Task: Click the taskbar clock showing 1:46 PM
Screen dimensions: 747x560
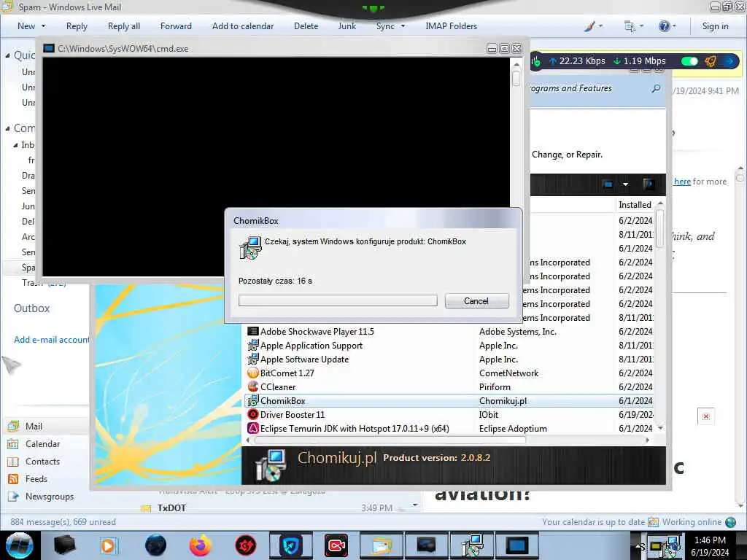Action: [710, 546]
